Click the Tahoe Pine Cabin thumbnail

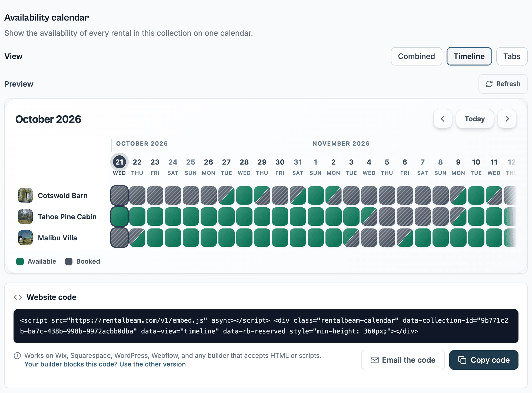[x=25, y=217]
